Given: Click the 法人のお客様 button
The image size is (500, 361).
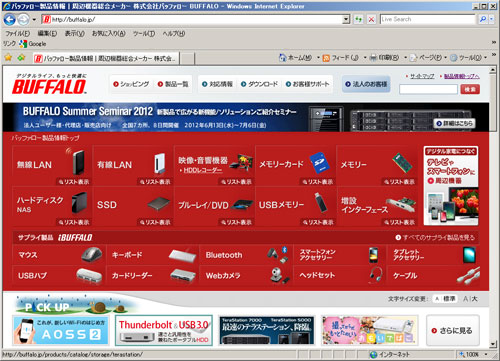Looking at the screenshot, I should pyautogui.click(x=366, y=84).
